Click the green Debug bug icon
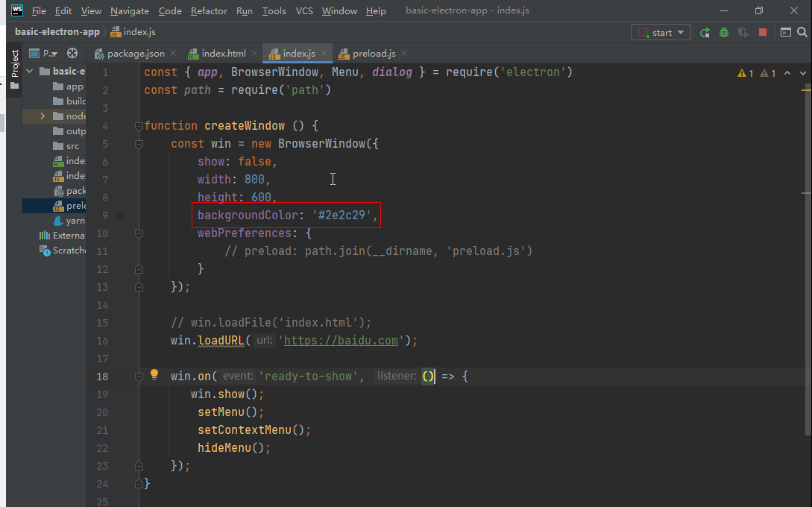This screenshot has width=812, height=507. [x=724, y=33]
